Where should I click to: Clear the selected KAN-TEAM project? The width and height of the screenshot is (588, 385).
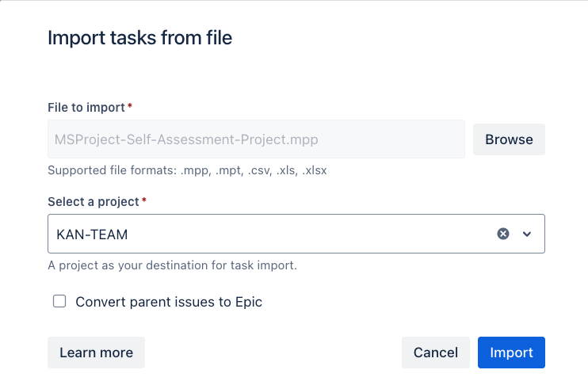pos(503,234)
